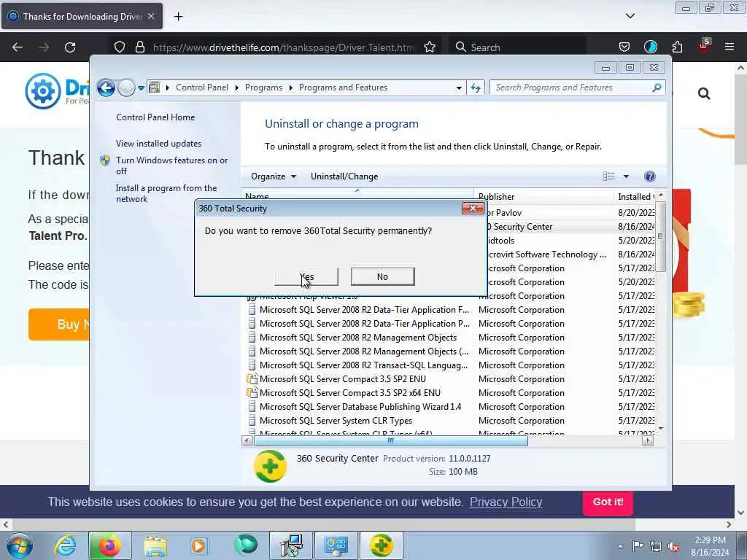
Task: Expand the view options dropdown arrow
Action: click(x=626, y=176)
